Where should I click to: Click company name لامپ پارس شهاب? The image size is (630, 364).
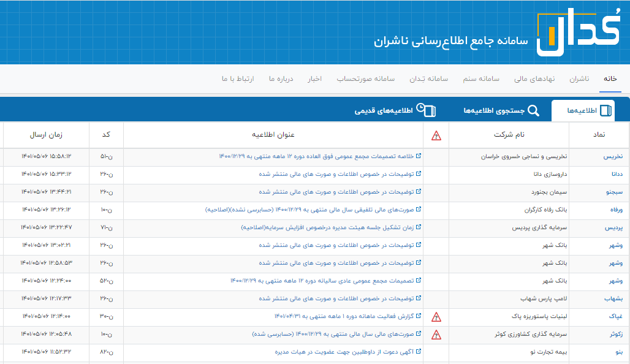click(x=544, y=298)
